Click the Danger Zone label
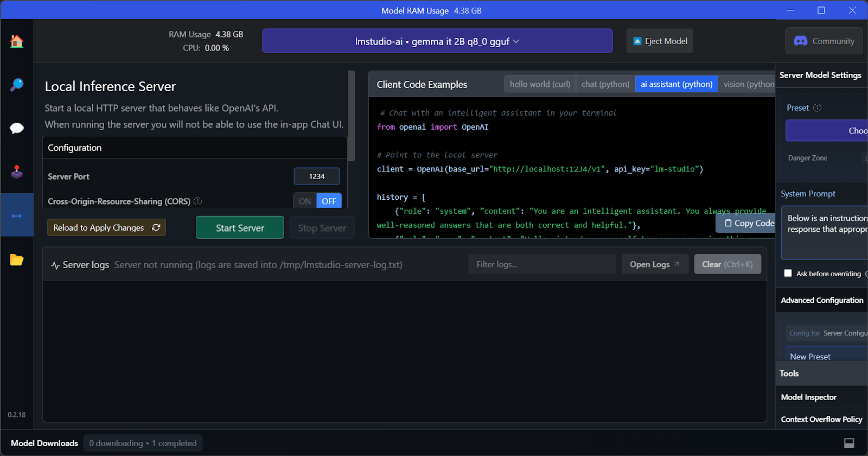Viewport: 868px width, 456px height. pos(807,158)
